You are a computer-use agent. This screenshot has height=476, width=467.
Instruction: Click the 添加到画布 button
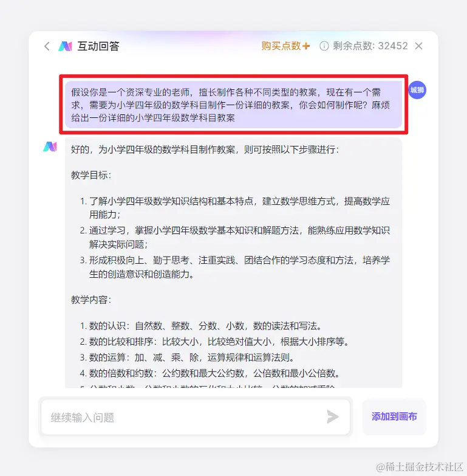click(394, 416)
